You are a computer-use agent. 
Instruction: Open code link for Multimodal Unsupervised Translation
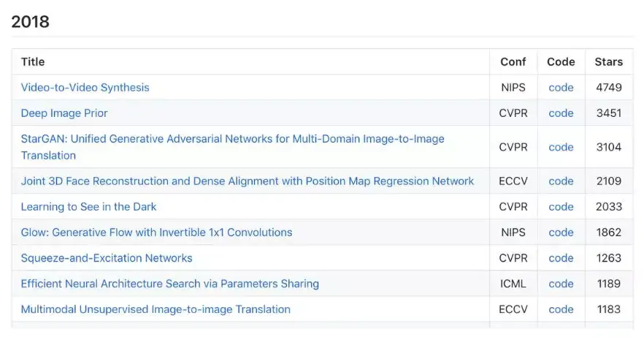pyautogui.click(x=561, y=309)
